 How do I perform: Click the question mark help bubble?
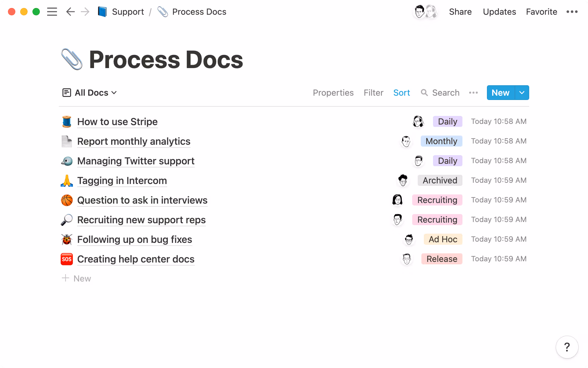coord(567,347)
